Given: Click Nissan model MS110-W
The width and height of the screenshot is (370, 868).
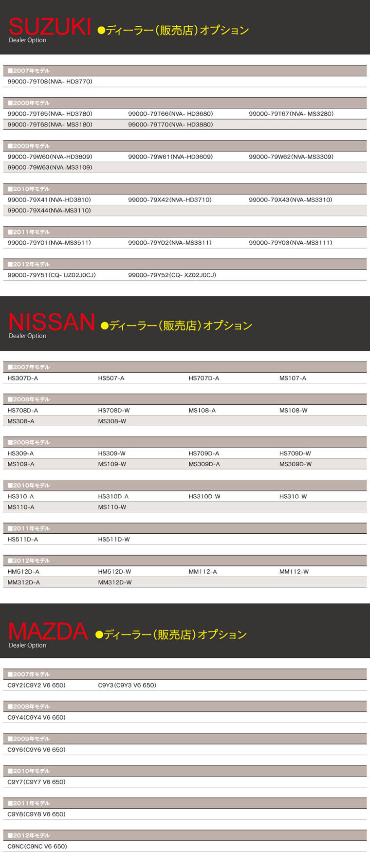Looking at the screenshot, I should pyautogui.click(x=112, y=507).
